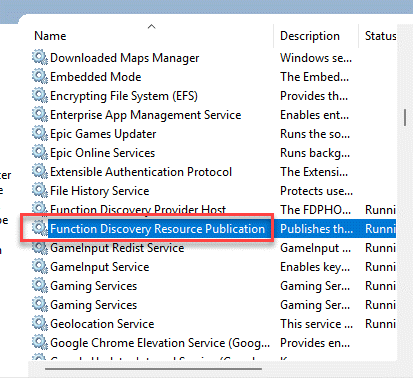Select Google Chrome Elevation Service entry

(160, 343)
